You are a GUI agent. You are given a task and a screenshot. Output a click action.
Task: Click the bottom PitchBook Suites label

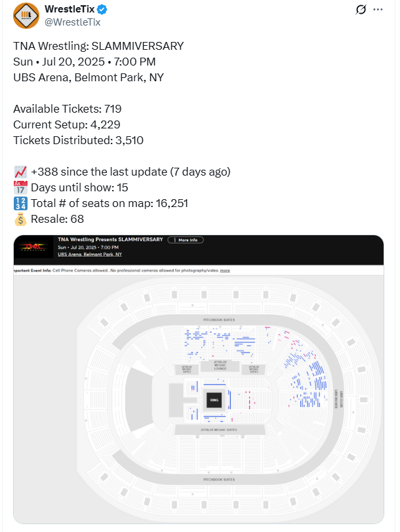(218, 480)
